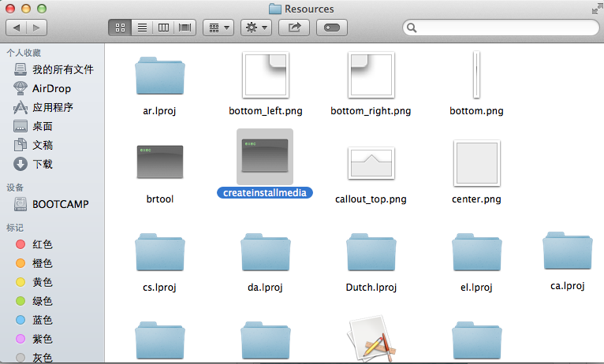Select the yellow 黄色 tag
This screenshot has width=604, height=364.
pyautogui.click(x=34, y=282)
